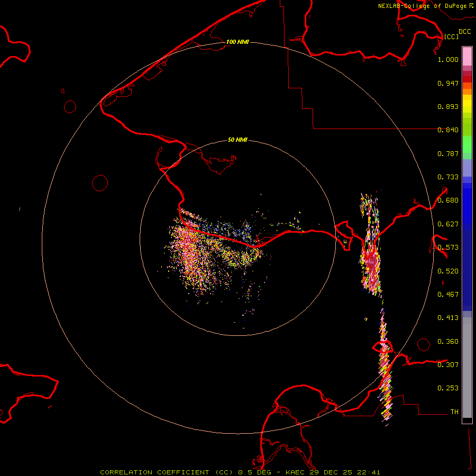This screenshot has height=476, width=476.
Task: Click the gray segment of the color bar
Action: pyautogui.click(x=467, y=368)
